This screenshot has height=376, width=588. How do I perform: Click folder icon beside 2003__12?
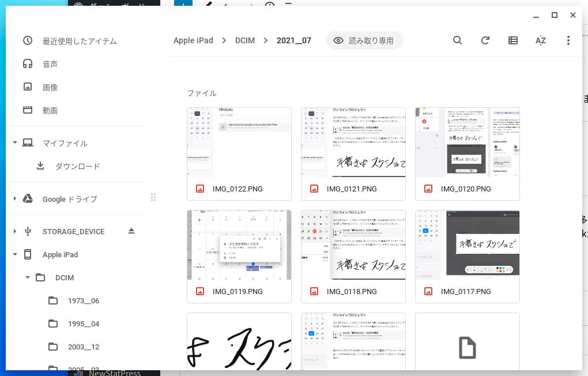[53, 347]
